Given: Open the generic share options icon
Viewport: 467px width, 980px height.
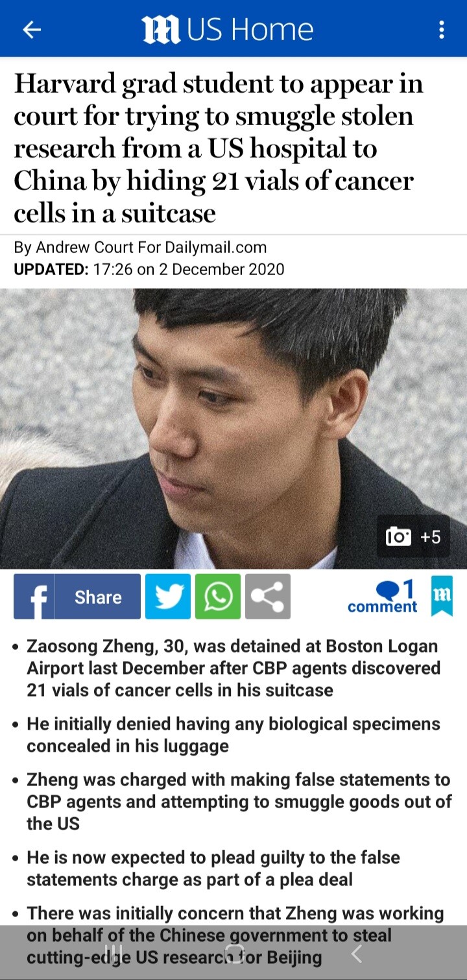Looking at the screenshot, I should (268, 597).
